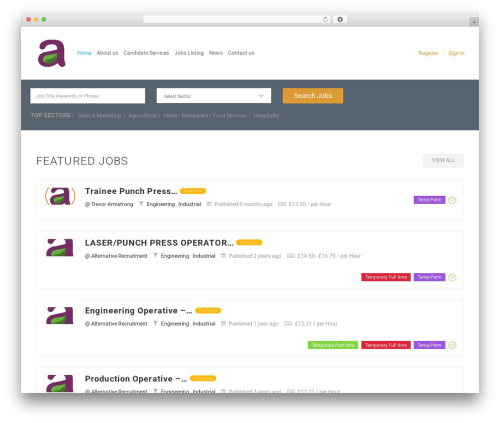Click '£14.50 - £16.75 / per Hour' salary
Viewport: 500px width, 423px height.
(329, 256)
